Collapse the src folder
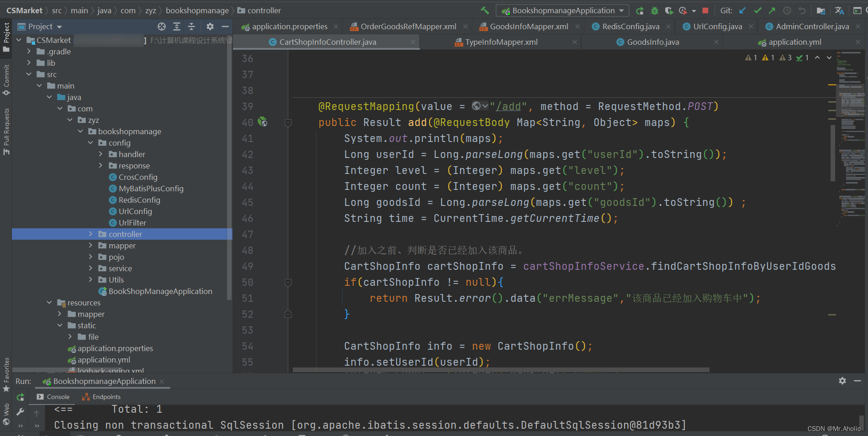 point(29,74)
